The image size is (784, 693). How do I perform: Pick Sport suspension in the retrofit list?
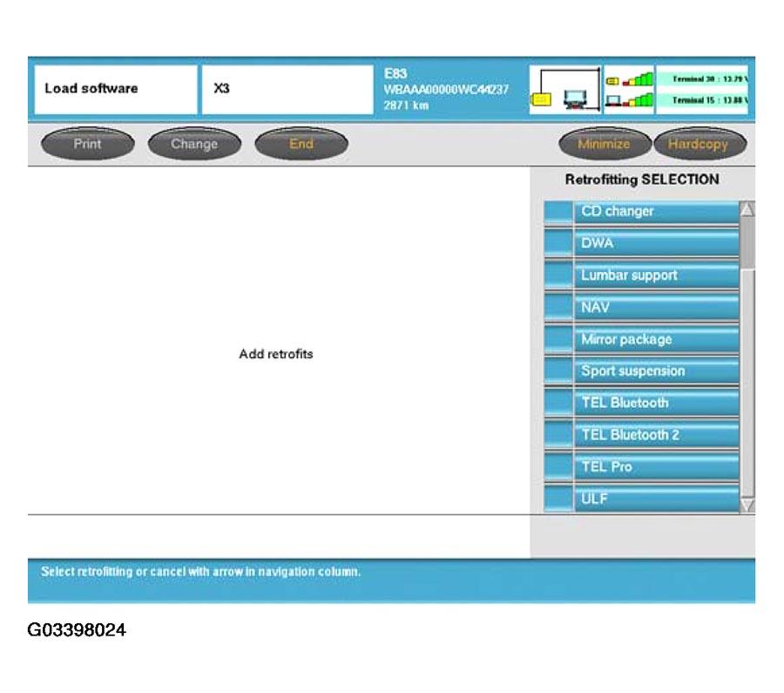pyautogui.click(x=656, y=372)
